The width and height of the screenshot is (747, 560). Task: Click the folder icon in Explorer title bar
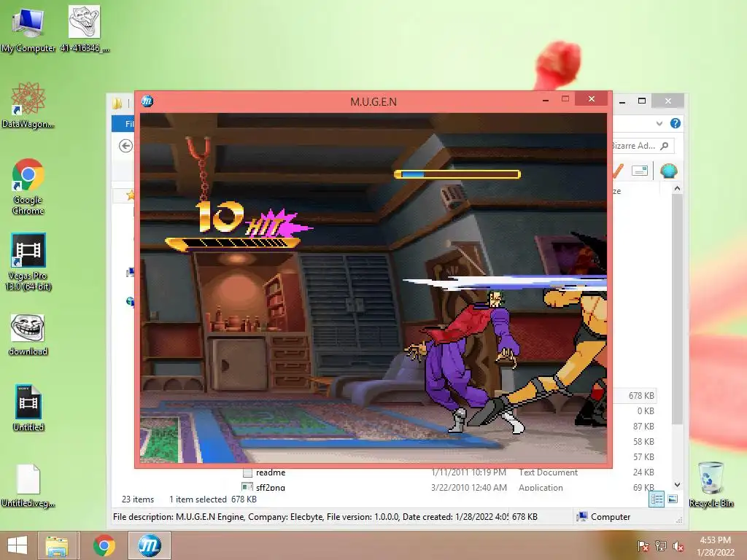117,102
